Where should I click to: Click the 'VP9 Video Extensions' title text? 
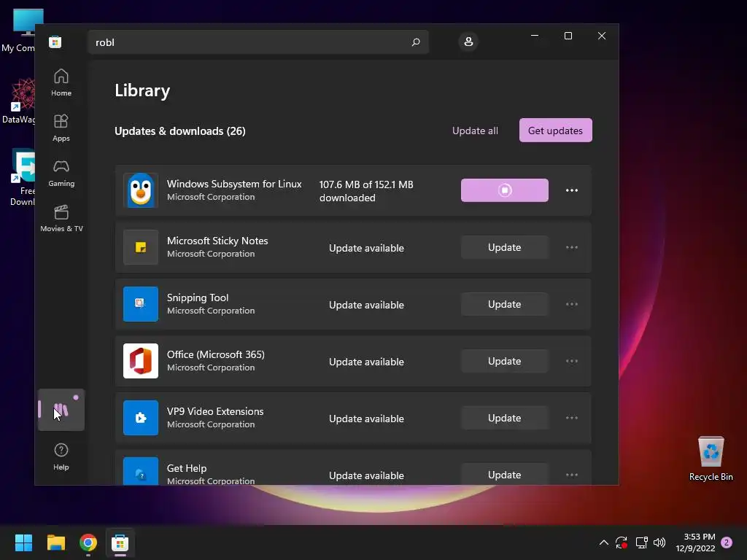215,411
